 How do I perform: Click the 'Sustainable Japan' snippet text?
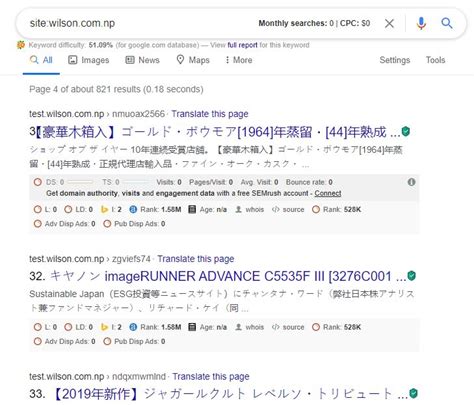click(x=66, y=294)
